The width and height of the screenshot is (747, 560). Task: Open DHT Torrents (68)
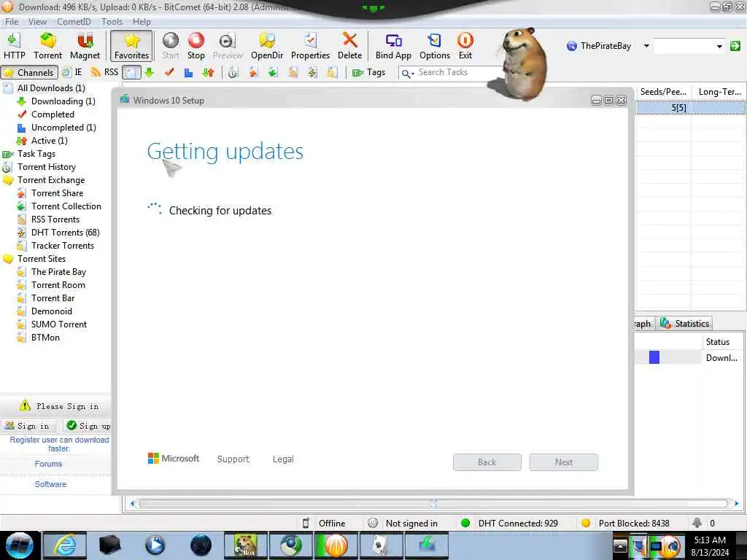click(x=65, y=233)
